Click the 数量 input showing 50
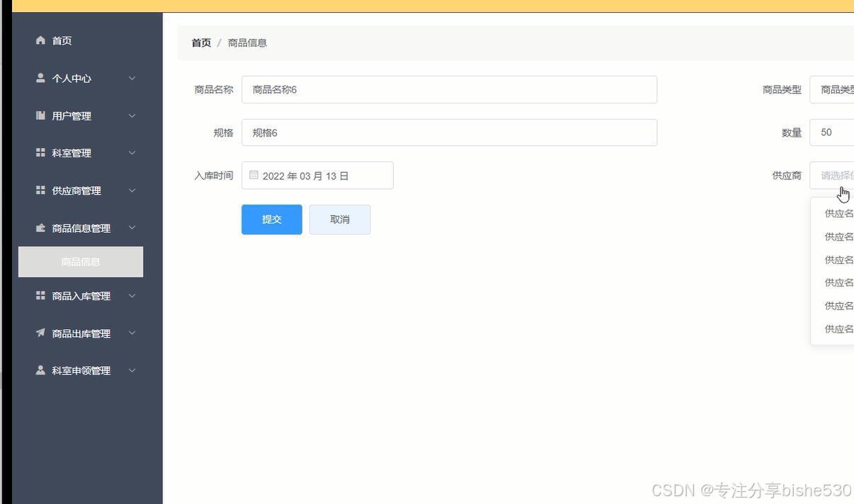The width and height of the screenshot is (854, 504). (832, 132)
